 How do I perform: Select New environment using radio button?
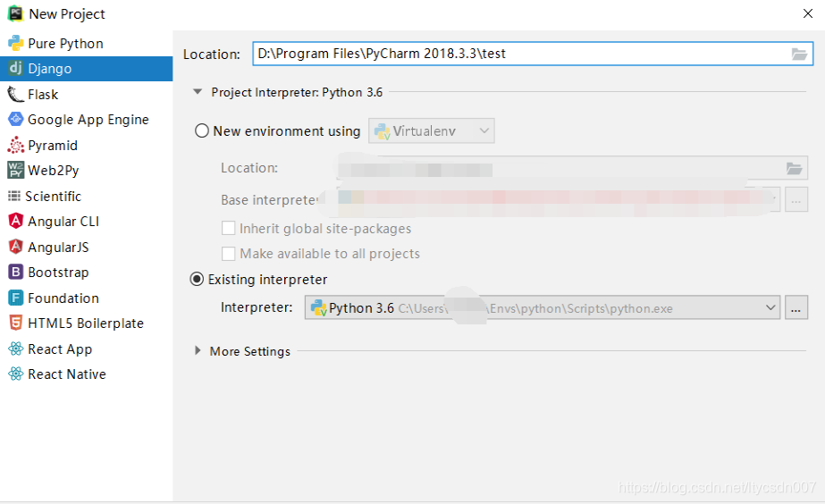pyautogui.click(x=202, y=130)
